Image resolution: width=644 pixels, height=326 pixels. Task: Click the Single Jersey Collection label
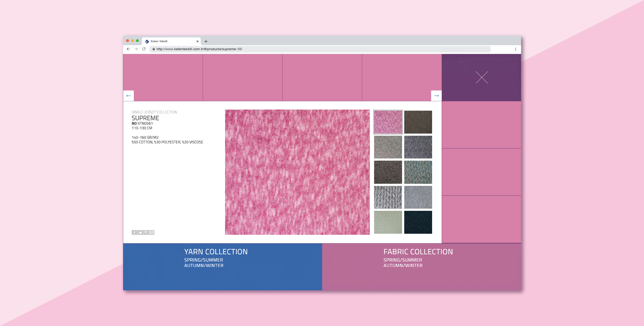click(154, 112)
